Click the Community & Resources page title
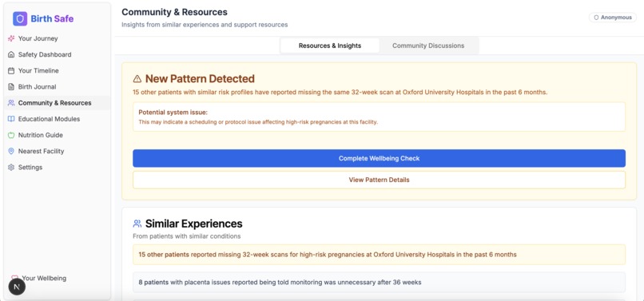644x301 pixels. point(174,12)
